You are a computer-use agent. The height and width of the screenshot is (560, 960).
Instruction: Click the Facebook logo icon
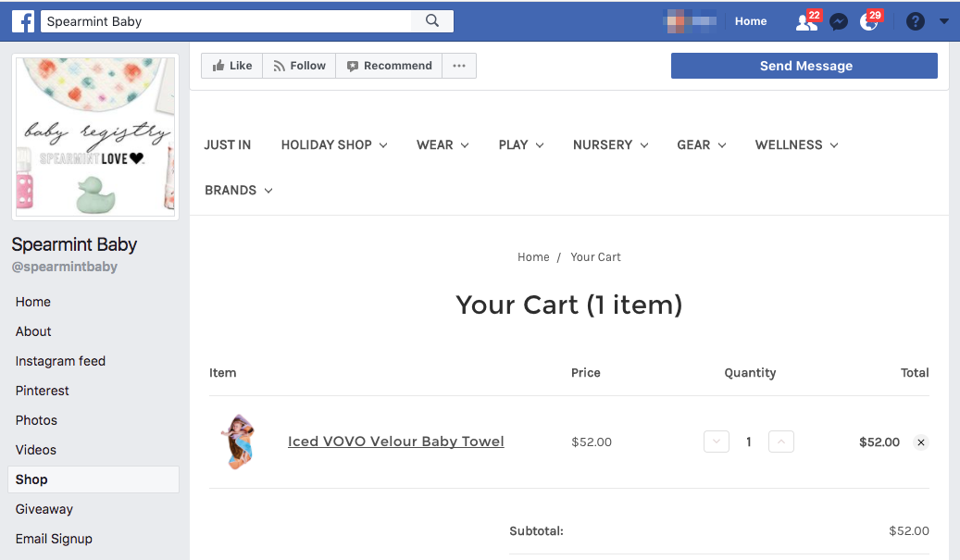pyautogui.click(x=23, y=21)
